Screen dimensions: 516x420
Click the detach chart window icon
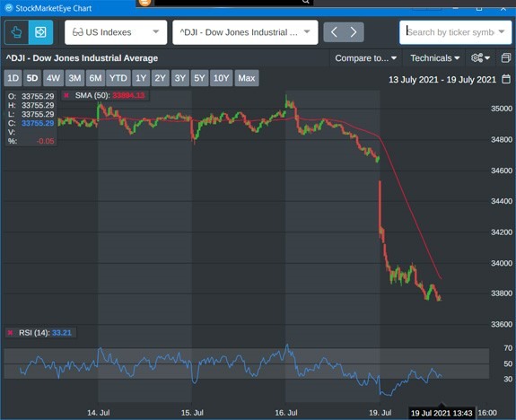[x=506, y=58]
